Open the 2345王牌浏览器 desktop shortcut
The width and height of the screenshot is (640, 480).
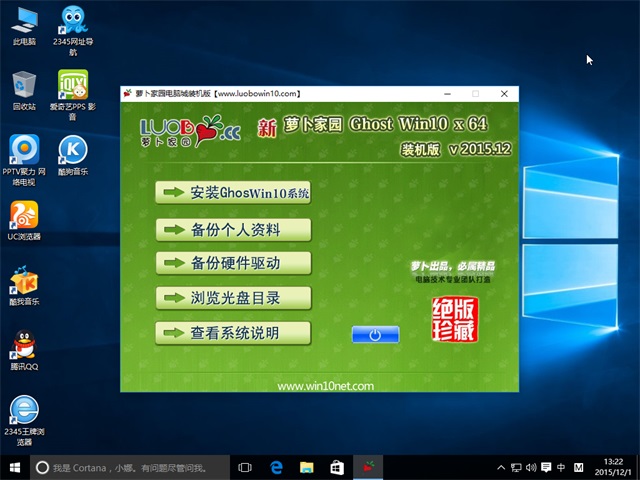[24, 420]
